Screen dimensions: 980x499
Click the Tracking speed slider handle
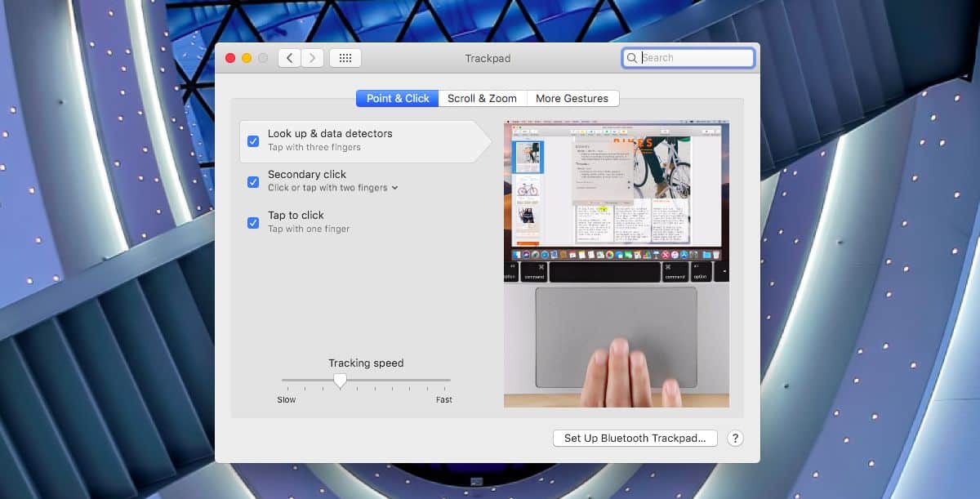click(341, 380)
